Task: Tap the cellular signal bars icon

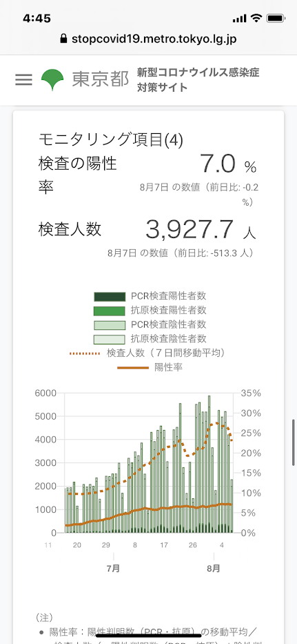Action: point(239,19)
